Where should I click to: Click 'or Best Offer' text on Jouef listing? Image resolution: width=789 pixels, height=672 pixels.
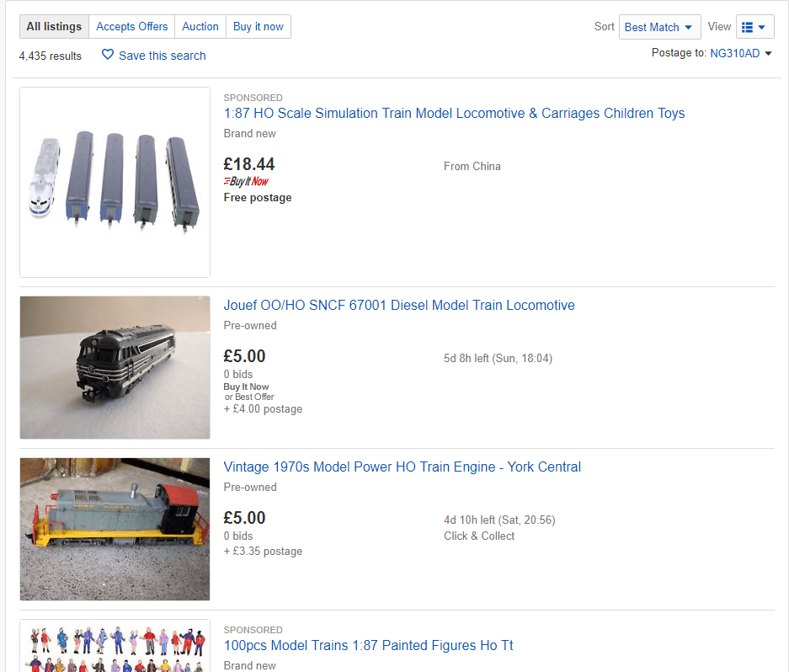pyautogui.click(x=249, y=397)
